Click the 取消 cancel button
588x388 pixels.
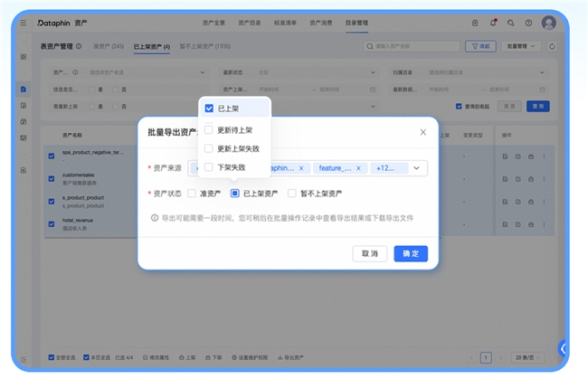370,253
